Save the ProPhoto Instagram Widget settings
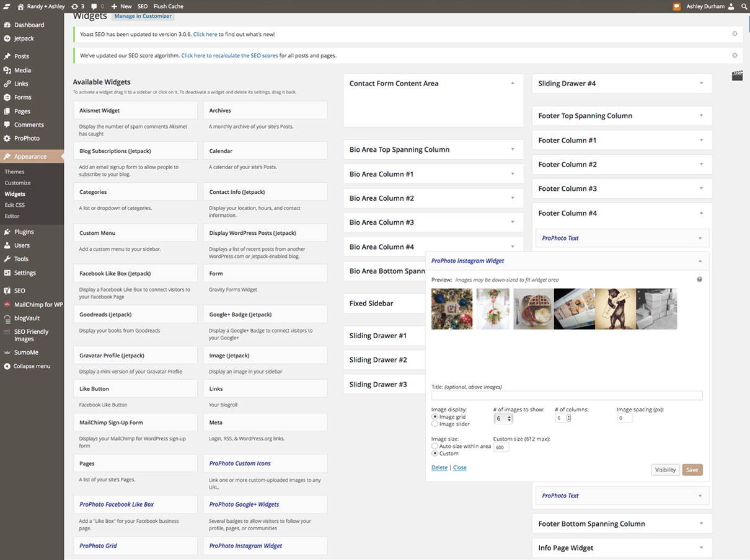The image size is (750, 560). click(x=692, y=470)
